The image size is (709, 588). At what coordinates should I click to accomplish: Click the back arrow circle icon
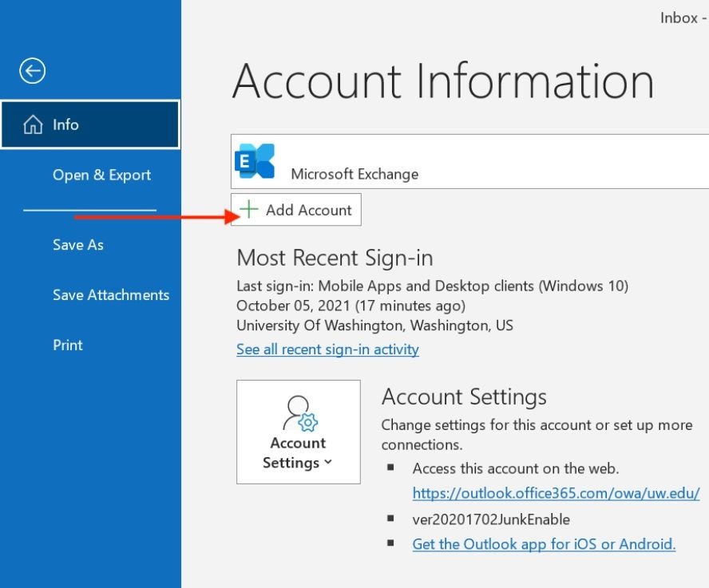click(x=32, y=71)
